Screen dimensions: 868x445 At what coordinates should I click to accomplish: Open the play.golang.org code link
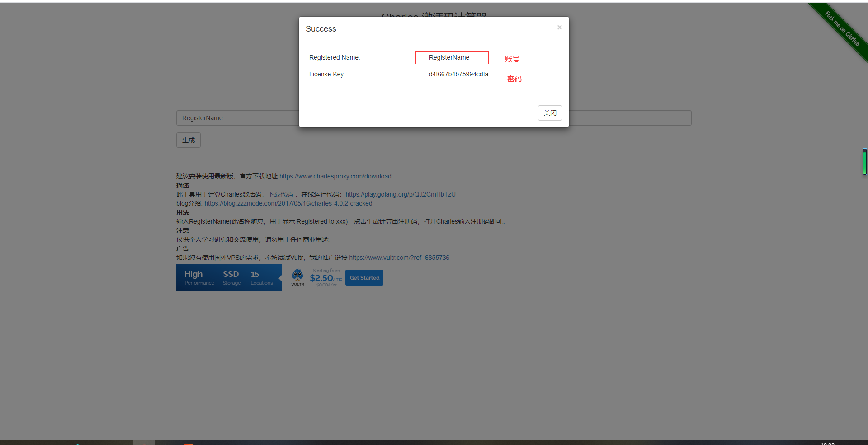pos(401,194)
